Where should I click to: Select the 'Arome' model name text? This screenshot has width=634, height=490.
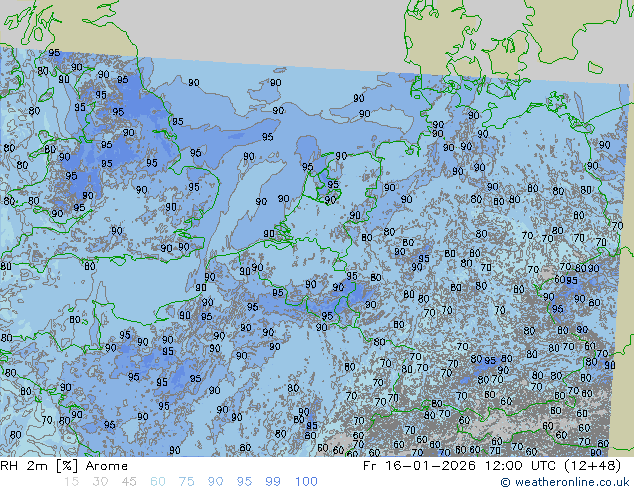107,466
